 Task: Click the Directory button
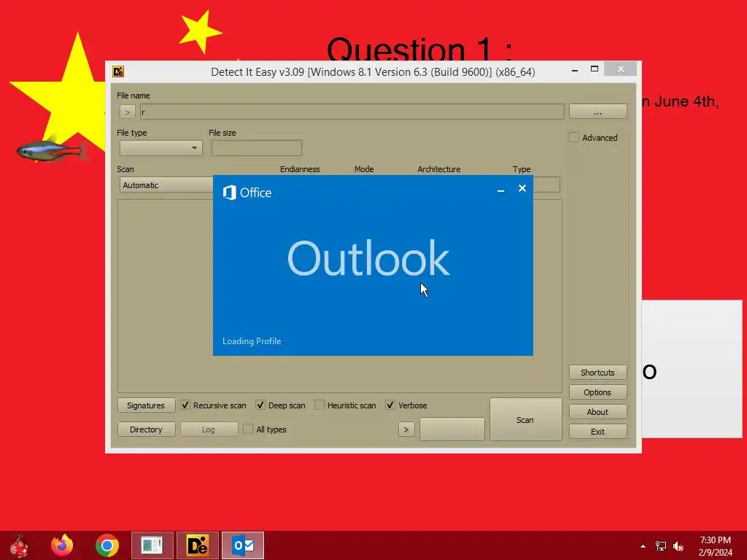point(146,429)
